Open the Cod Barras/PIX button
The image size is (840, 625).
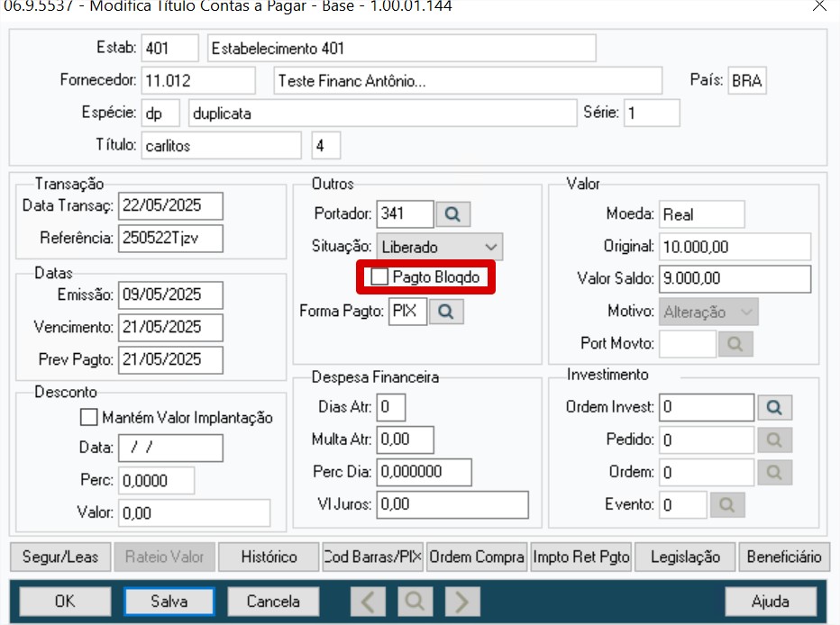click(x=373, y=557)
